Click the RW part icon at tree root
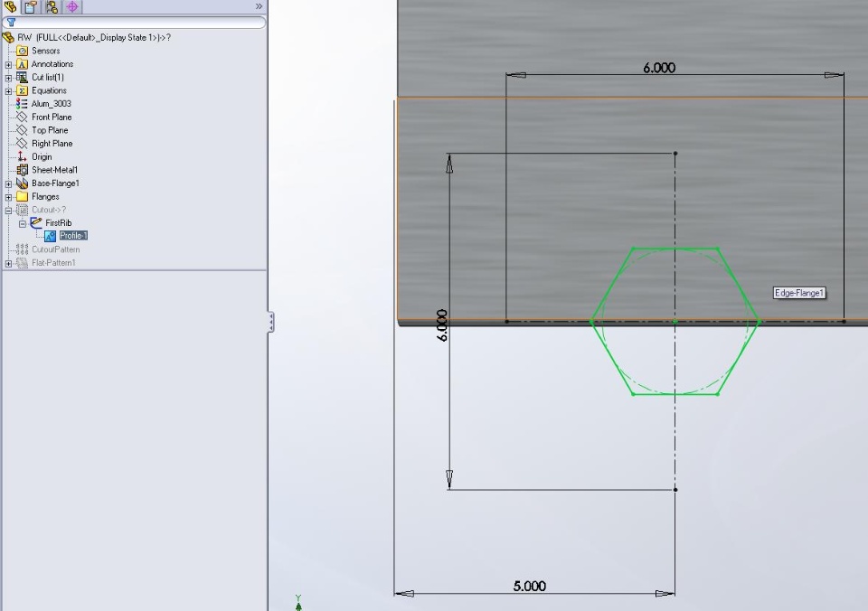 (8, 38)
